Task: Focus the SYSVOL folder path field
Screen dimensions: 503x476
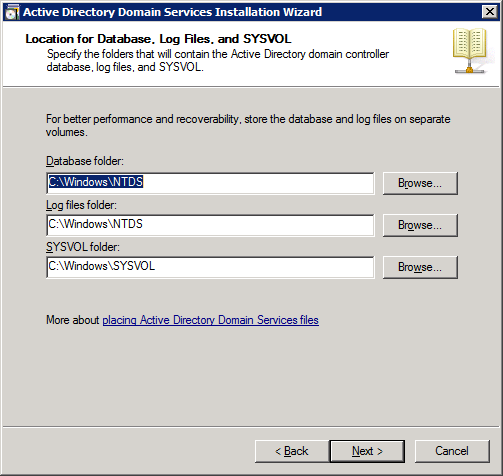Action: click(210, 267)
